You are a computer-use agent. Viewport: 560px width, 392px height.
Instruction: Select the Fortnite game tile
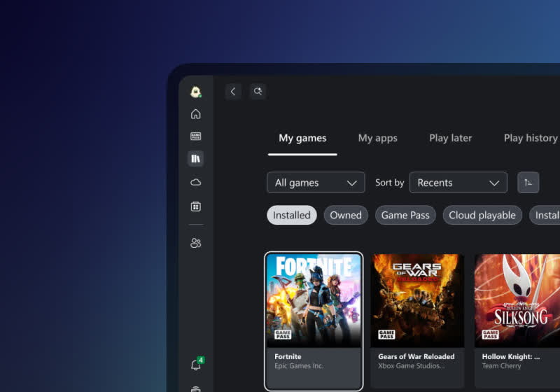point(314,320)
